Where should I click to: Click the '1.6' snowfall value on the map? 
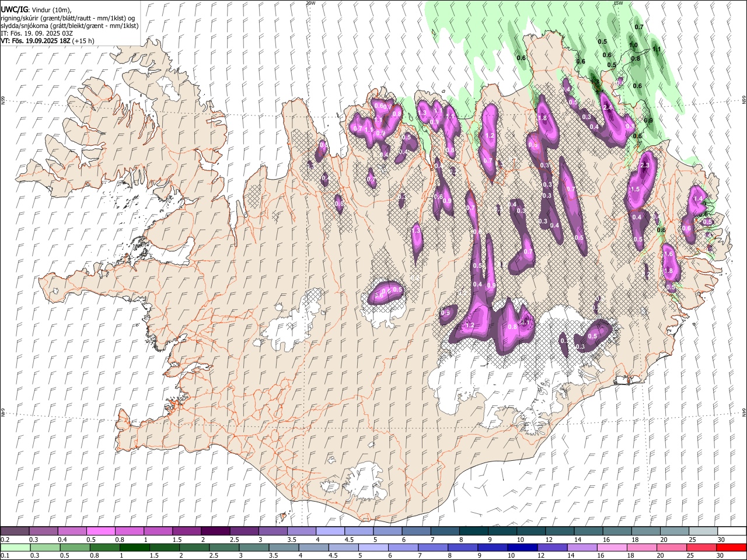pos(669,254)
